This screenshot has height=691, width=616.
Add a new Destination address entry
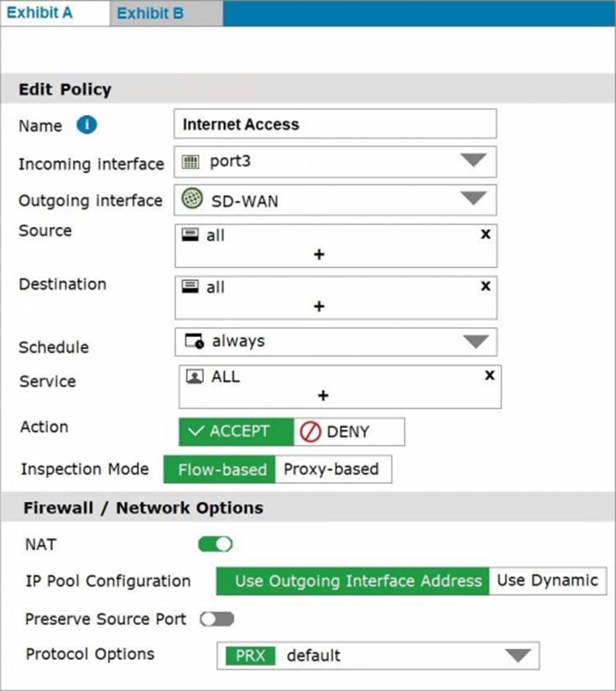point(319,307)
